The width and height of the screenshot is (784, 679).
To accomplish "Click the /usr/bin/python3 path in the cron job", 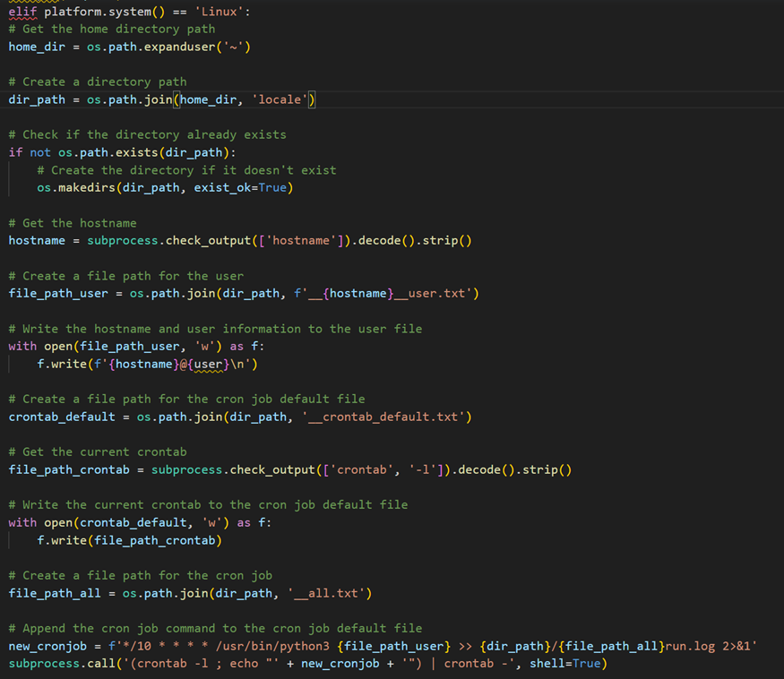I will point(272,646).
